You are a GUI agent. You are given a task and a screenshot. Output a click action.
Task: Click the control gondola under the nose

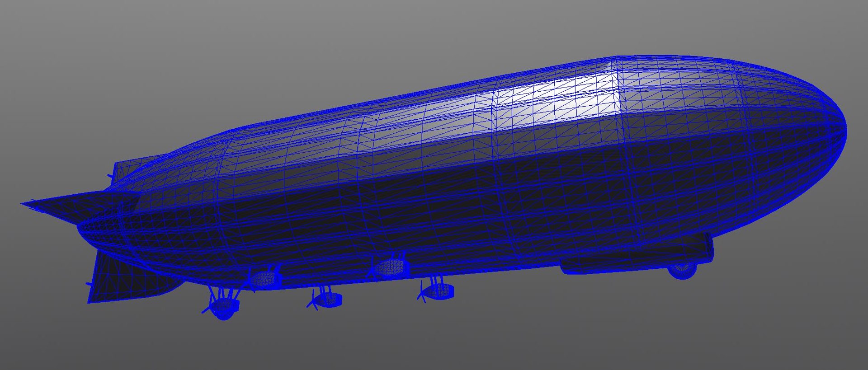coord(637,255)
